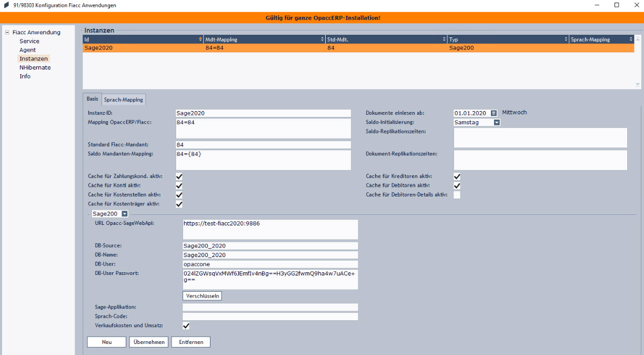Click the DB-User input field
The height and width of the screenshot is (355, 644).
coord(270,264)
